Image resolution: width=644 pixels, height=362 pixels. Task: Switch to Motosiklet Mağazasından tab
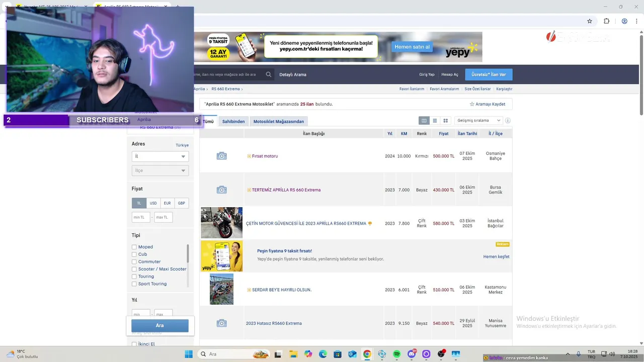click(x=279, y=121)
